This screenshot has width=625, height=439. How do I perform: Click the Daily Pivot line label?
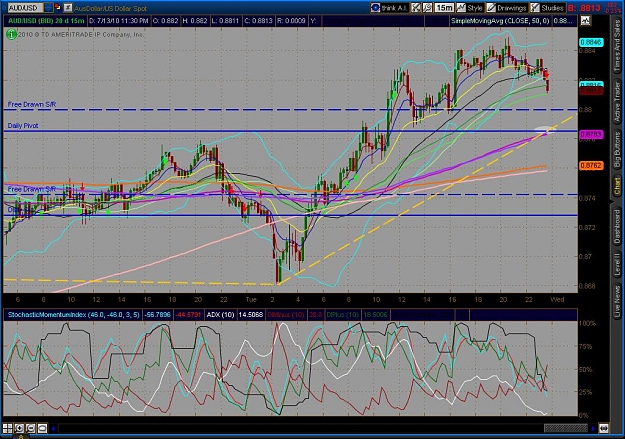23,126
